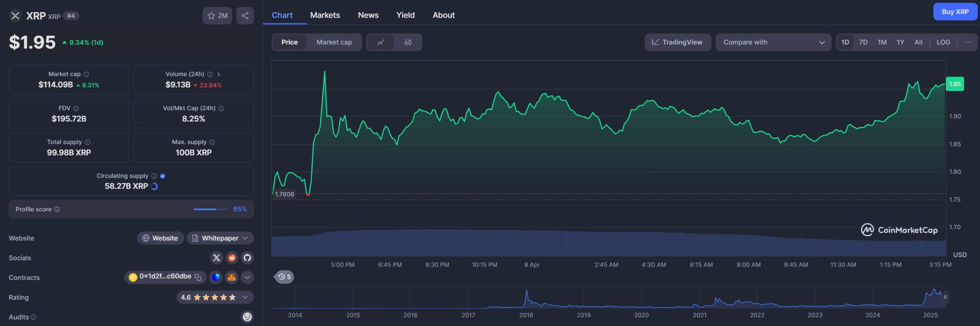Open the X (Twitter) social link
The height and width of the screenshot is (326, 980).
[x=216, y=258]
